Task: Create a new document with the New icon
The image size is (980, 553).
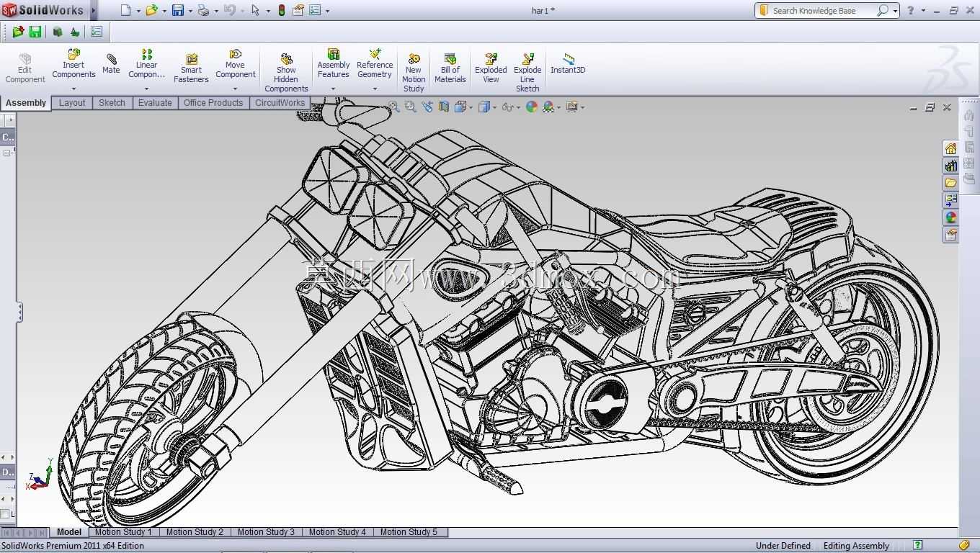Action: click(x=125, y=10)
